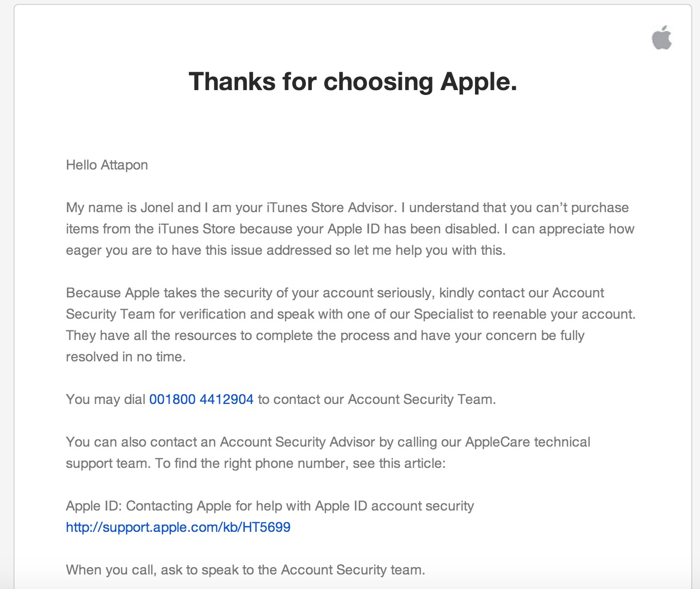Click the "Hello Attapon" greeting
Screen dimensions: 700x589
107,165
